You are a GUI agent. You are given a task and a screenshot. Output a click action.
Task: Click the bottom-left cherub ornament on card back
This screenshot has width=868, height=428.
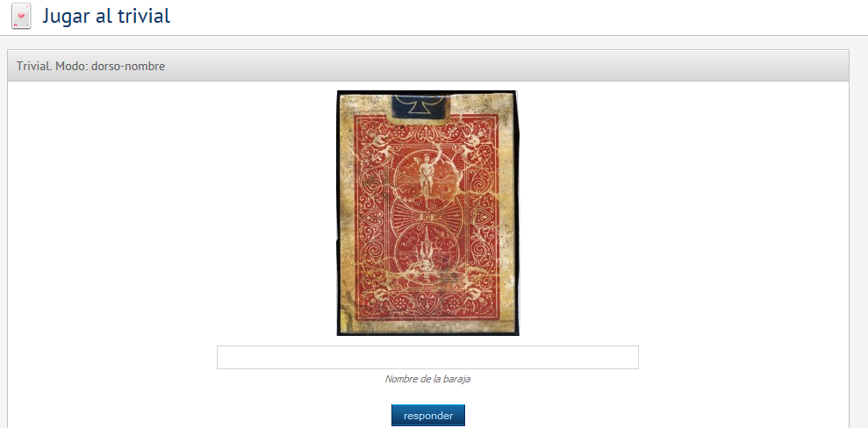[381, 293]
